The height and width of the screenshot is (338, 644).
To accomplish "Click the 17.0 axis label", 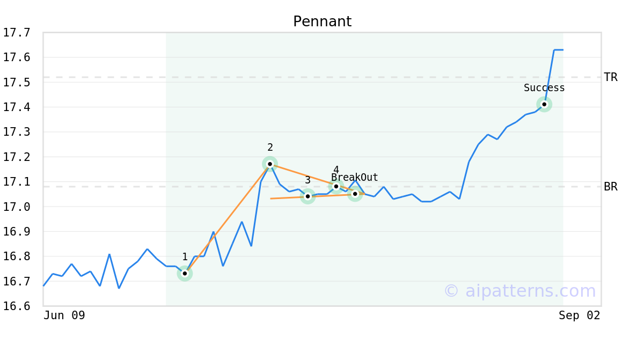I will pyautogui.click(x=17, y=207).
